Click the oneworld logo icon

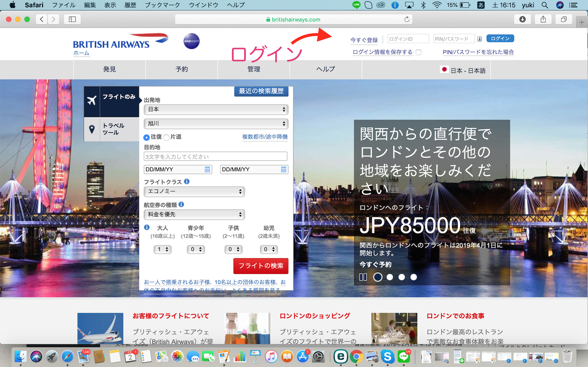(x=192, y=41)
